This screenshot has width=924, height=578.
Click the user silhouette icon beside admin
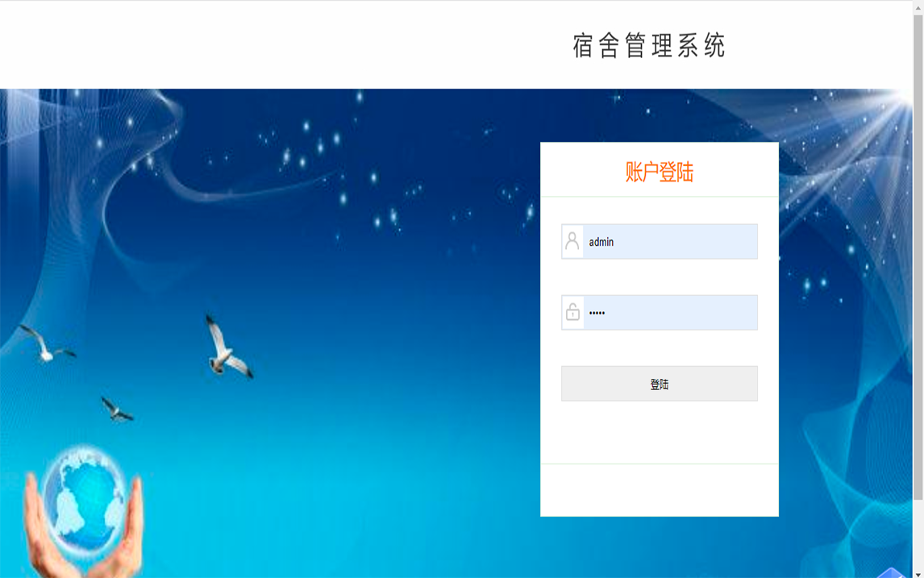(x=572, y=241)
